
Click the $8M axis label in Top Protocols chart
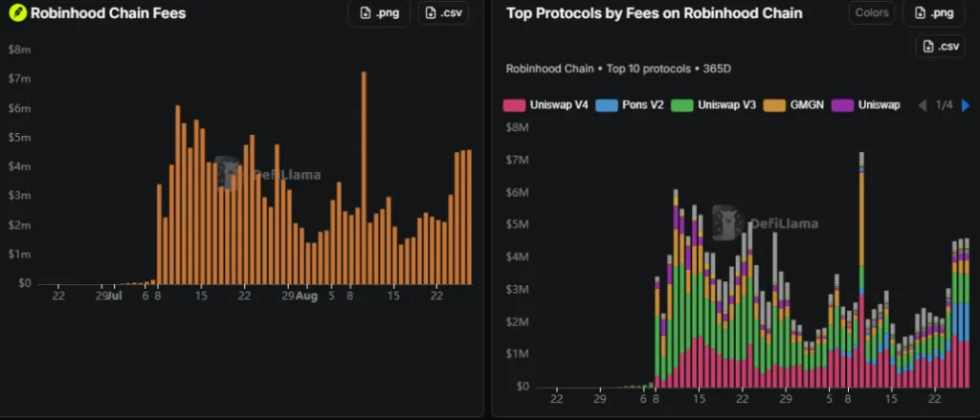point(518,127)
